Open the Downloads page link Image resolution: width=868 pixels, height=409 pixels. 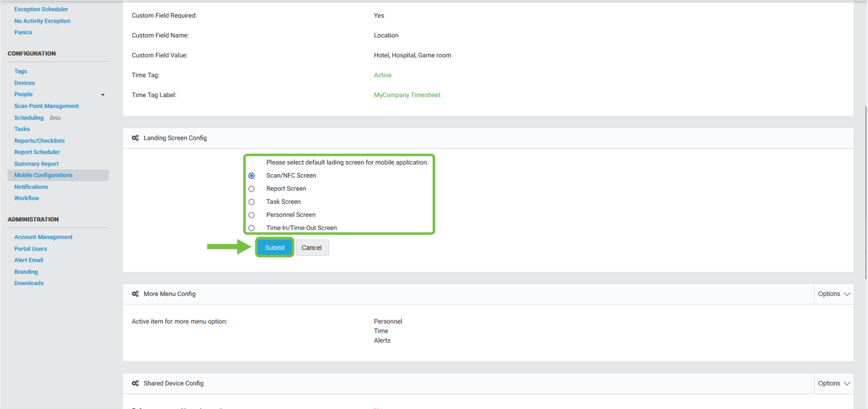coord(29,283)
